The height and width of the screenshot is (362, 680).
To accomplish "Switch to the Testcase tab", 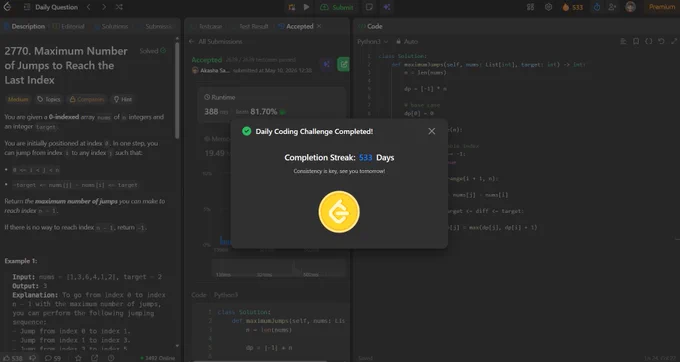I will 207,26.
